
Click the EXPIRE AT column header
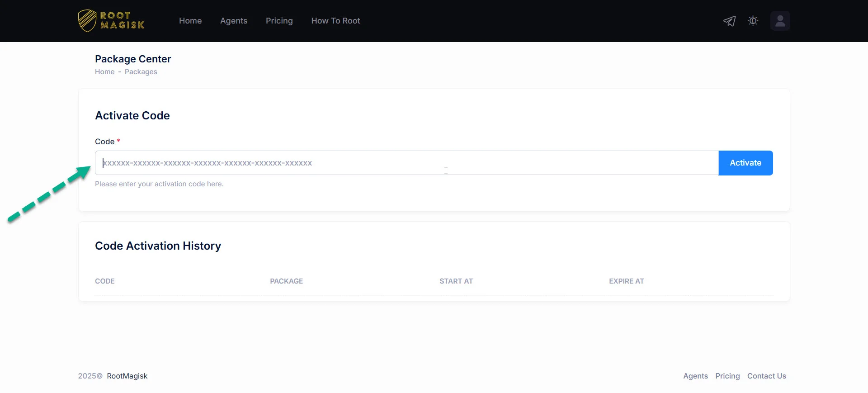point(626,281)
